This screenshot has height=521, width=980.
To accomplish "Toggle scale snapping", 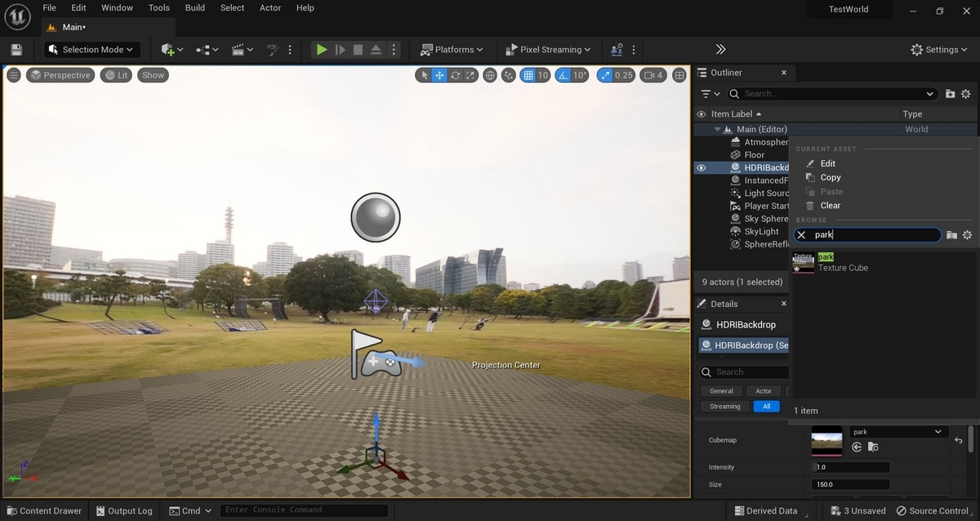I will 605,75.
